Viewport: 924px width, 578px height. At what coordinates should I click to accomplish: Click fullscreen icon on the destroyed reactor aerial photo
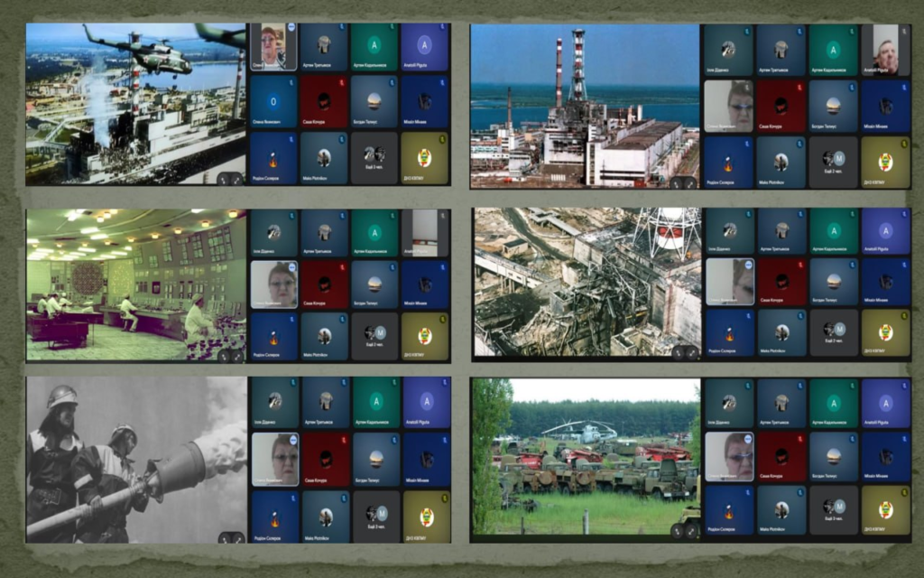click(689, 350)
